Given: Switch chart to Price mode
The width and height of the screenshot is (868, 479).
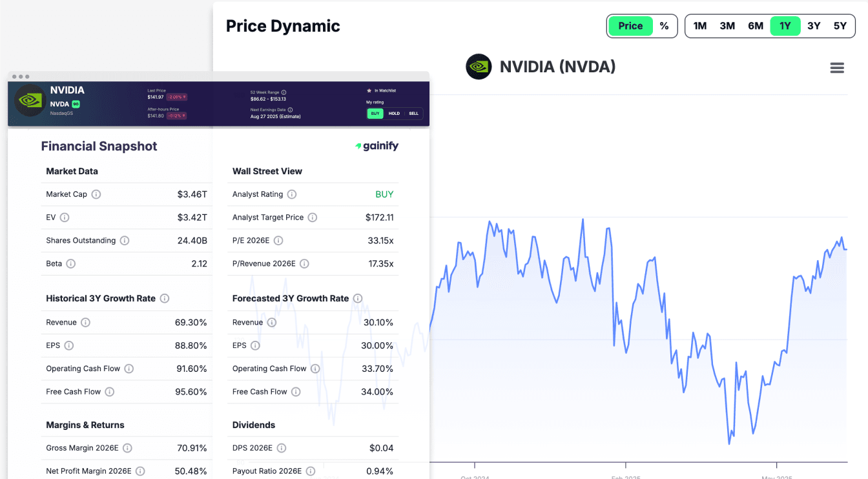Looking at the screenshot, I should [630, 26].
